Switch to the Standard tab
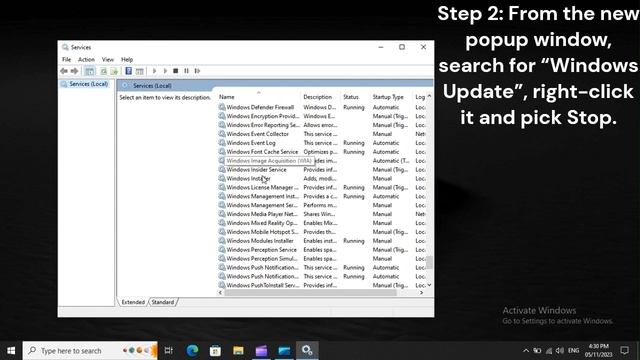This screenshot has height=360, width=640. [162, 302]
